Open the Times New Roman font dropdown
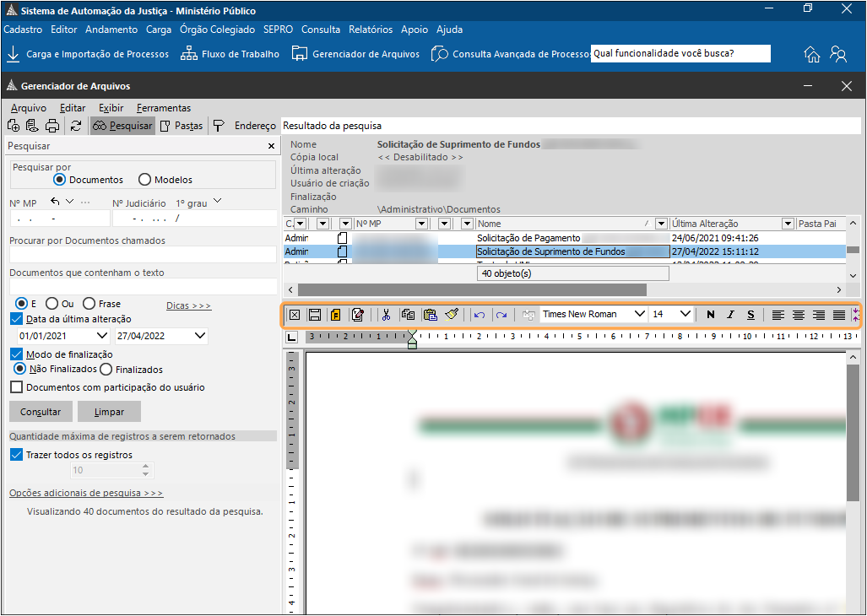 640,314
